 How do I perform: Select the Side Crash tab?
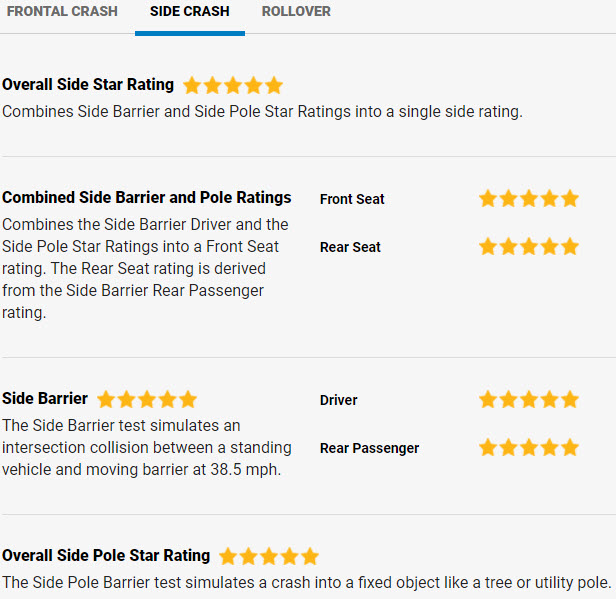pos(189,12)
